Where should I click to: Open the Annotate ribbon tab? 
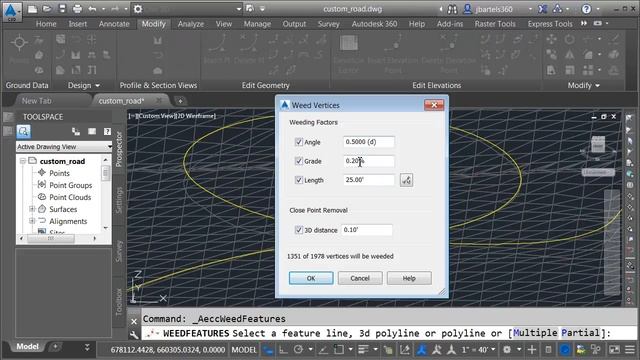[114, 24]
